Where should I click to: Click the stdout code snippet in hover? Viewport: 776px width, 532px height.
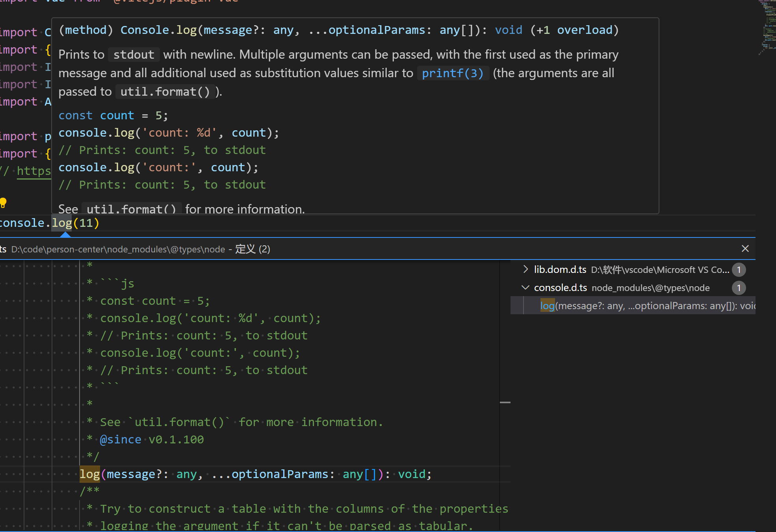pyautogui.click(x=134, y=55)
